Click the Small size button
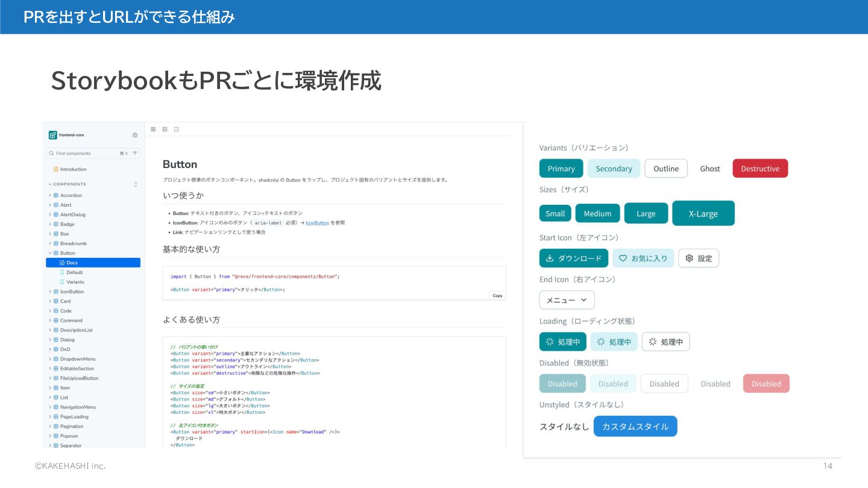This screenshot has height=488, width=868. pos(555,213)
